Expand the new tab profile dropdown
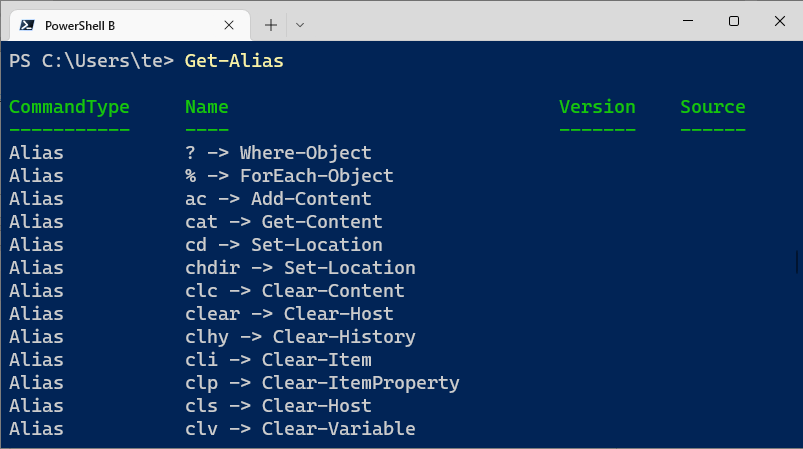 [x=300, y=23]
